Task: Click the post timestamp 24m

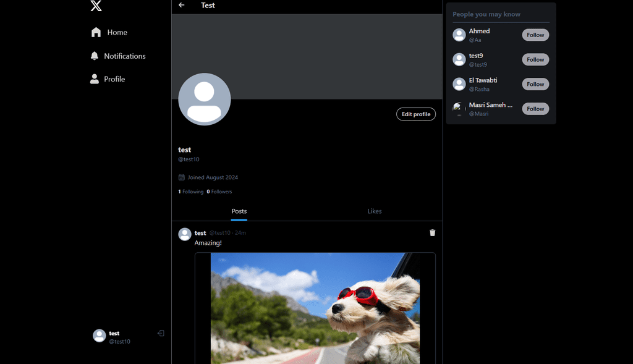Action: point(240,233)
